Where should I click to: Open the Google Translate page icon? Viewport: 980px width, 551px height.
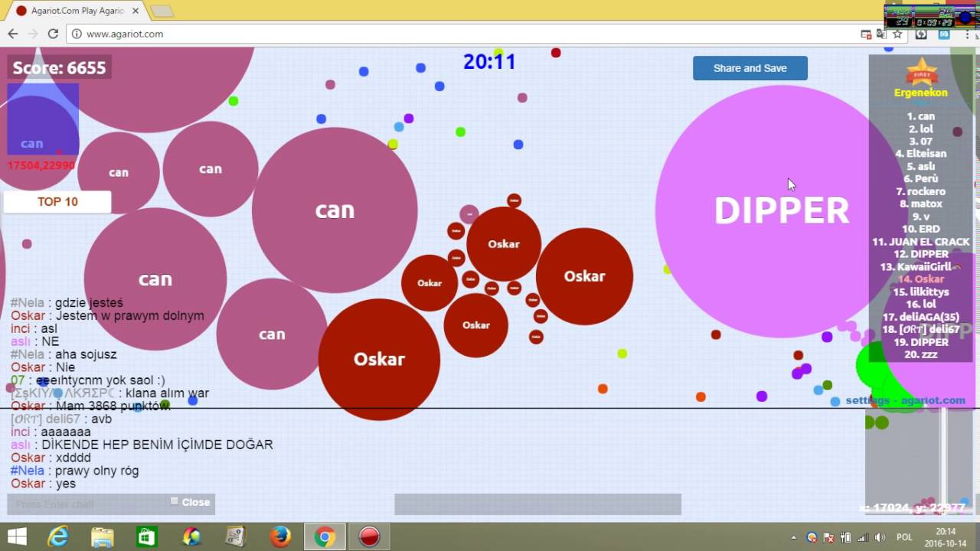point(881,34)
